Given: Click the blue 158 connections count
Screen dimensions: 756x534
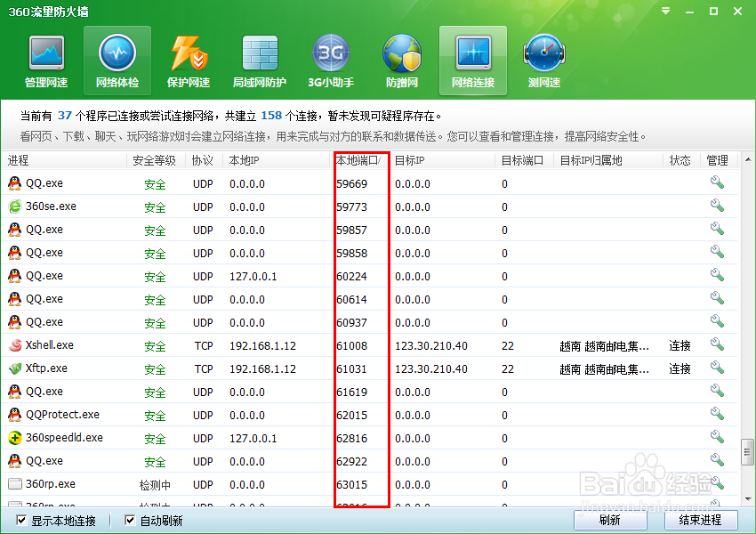Looking at the screenshot, I should coord(271,116).
